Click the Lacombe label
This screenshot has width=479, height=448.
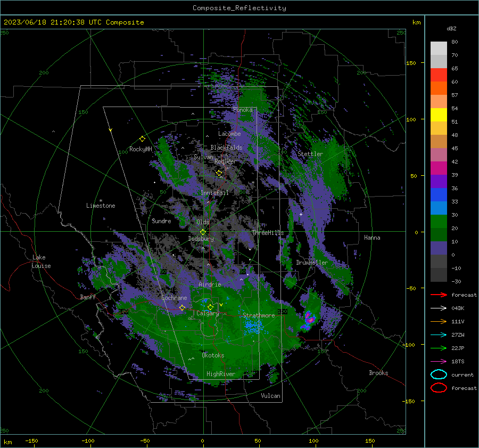point(229,134)
